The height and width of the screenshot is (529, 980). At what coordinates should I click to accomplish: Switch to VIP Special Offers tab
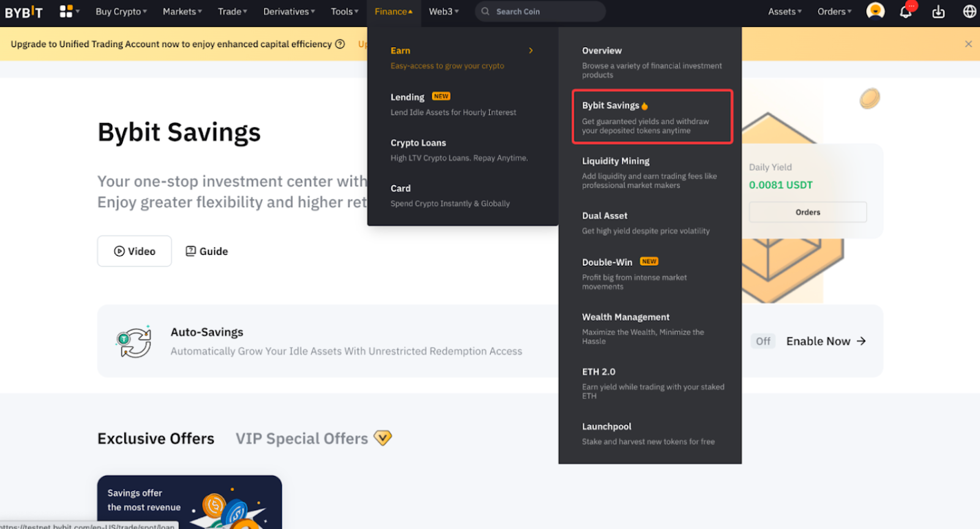(302, 438)
